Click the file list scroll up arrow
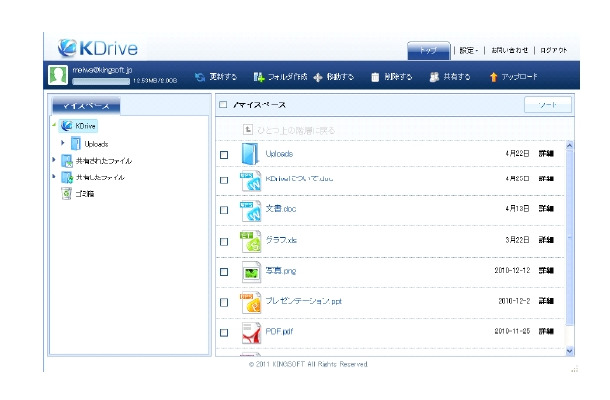This screenshot has height=400, width=610. click(570, 146)
